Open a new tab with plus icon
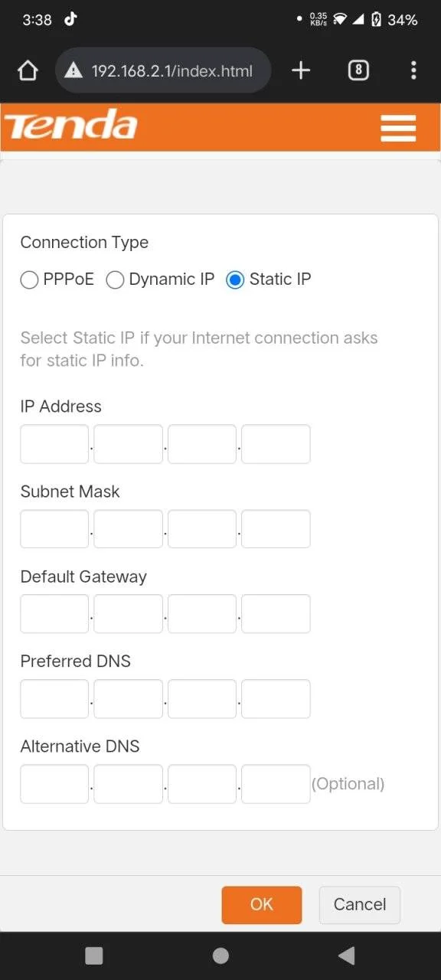441x980 pixels. tap(301, 70)
